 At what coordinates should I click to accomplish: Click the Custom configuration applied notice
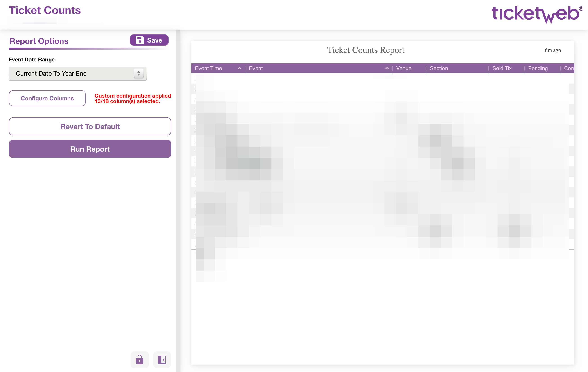coord(133,99)
